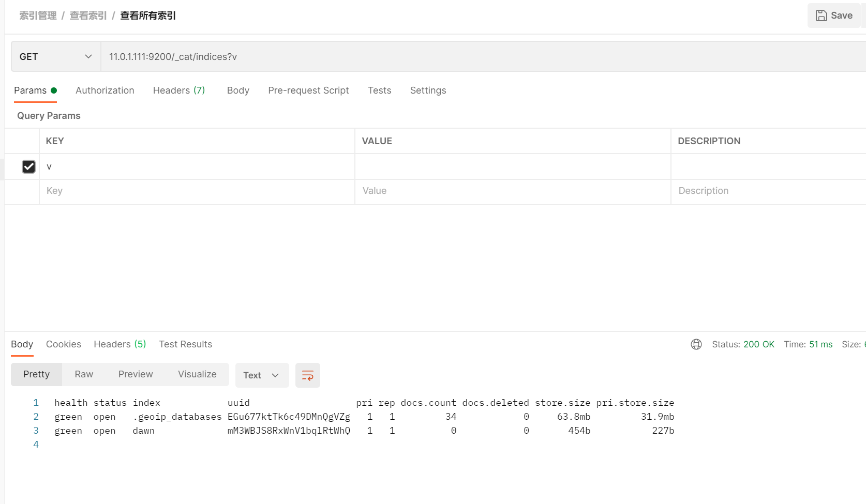Select the Preview view
The width and height of the screenshot is (866, 504).
pos(136,374)
